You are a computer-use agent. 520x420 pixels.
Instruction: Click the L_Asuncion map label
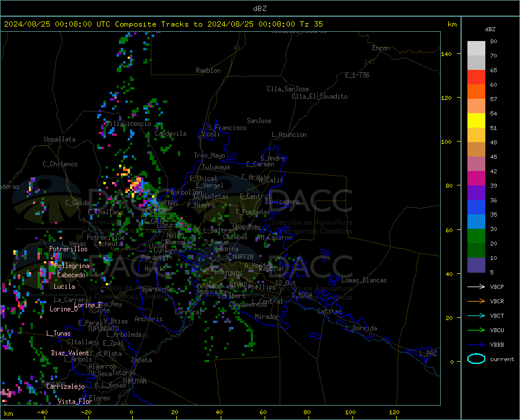289,135
